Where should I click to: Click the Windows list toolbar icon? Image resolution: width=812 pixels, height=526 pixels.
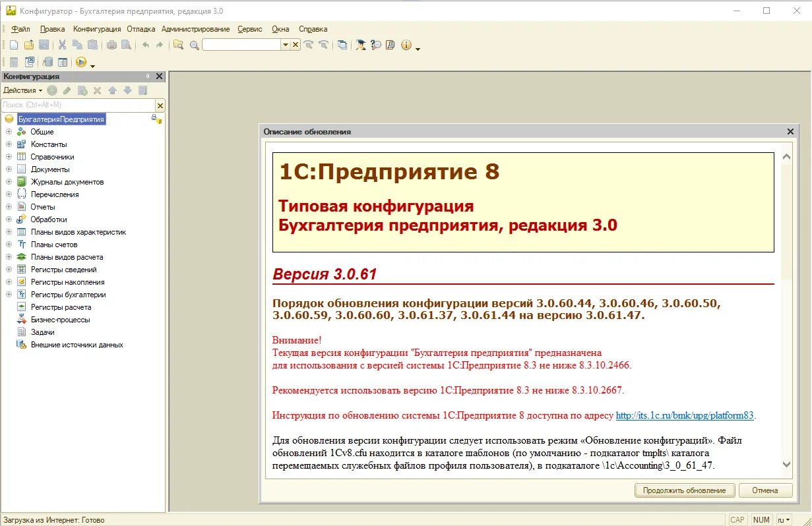click(342, 45)
